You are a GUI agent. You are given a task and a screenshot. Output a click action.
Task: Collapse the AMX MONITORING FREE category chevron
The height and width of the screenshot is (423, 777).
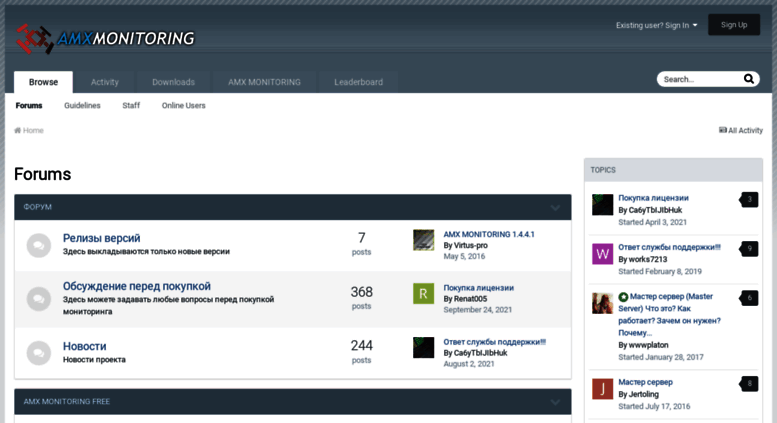tap(555, 402)
